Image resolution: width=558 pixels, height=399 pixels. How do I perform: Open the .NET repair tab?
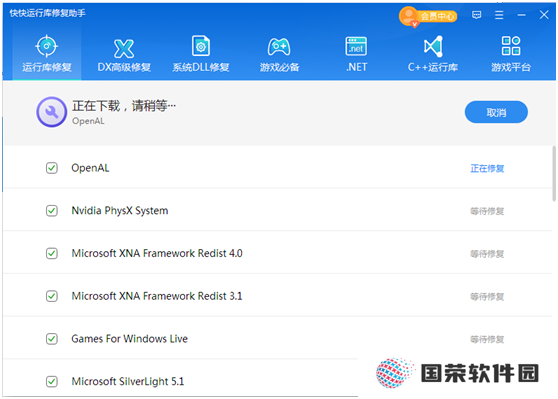tap(356, 54)
